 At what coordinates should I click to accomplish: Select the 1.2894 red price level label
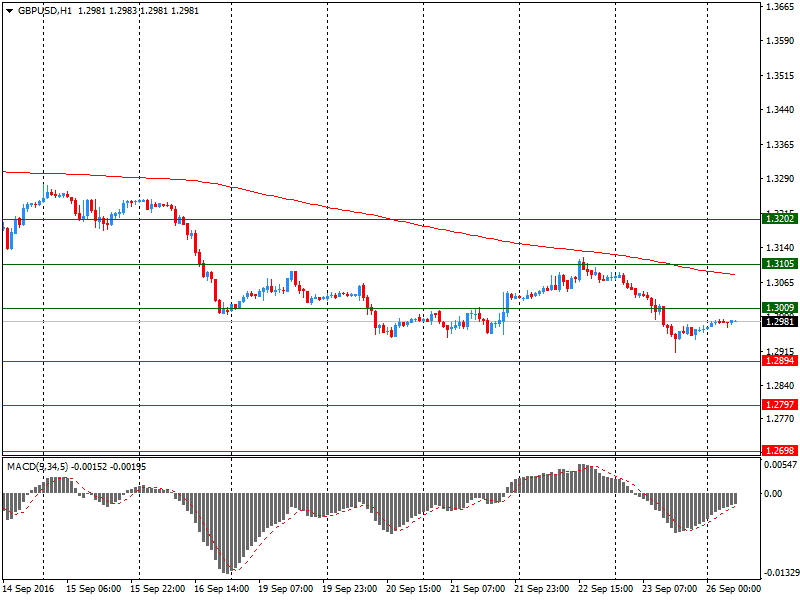coord(780,361)
